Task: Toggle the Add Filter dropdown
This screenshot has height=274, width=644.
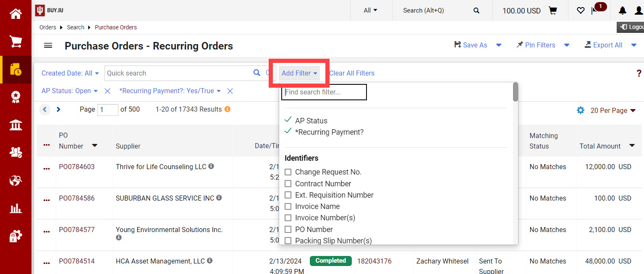Action: (x=299, y=73)
